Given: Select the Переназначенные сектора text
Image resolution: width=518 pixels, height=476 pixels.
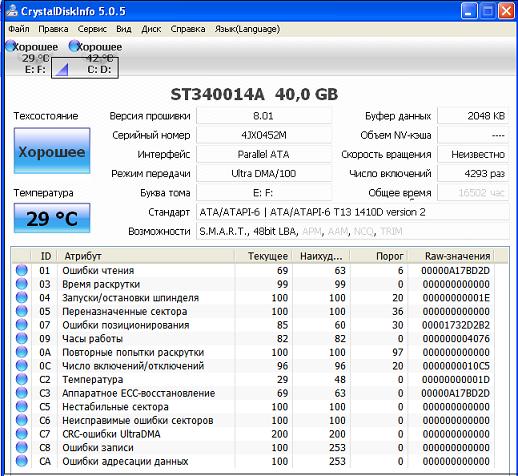Looking at the screenshot, I should pyautogui.click(x=125, y=312).
